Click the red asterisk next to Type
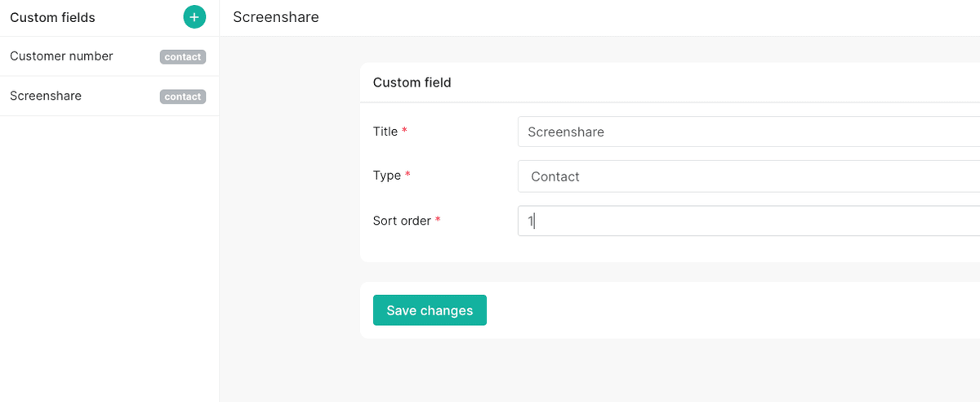 click(x=408, y=176)
